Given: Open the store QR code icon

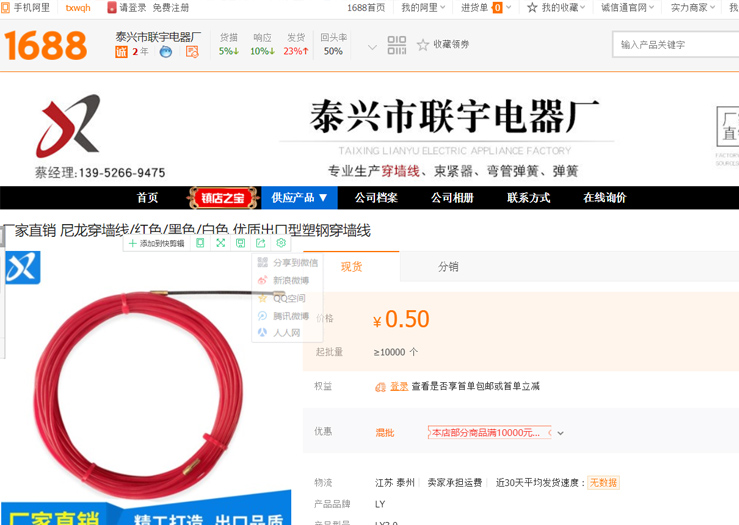Looking at the screenshot, I should 397,45.
